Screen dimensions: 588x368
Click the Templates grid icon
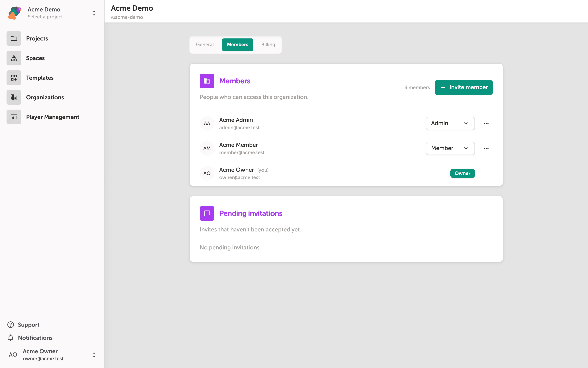tap(14, 78)
